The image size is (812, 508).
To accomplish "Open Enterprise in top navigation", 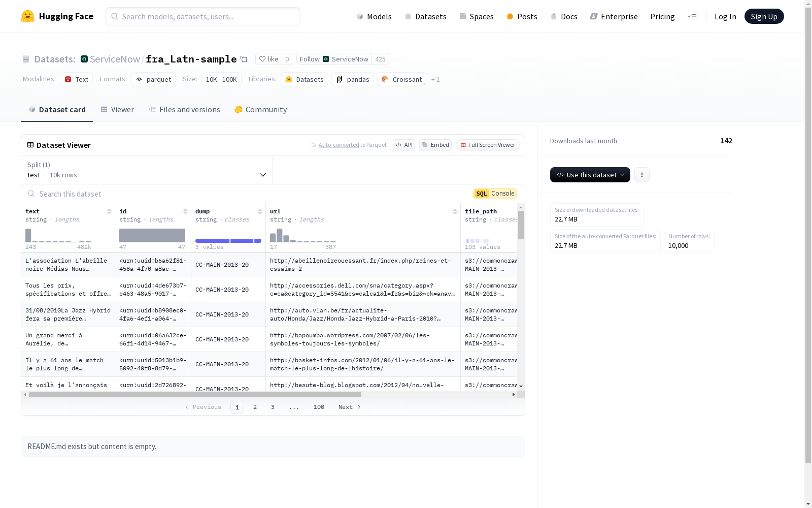I will [x=614, y=16].
